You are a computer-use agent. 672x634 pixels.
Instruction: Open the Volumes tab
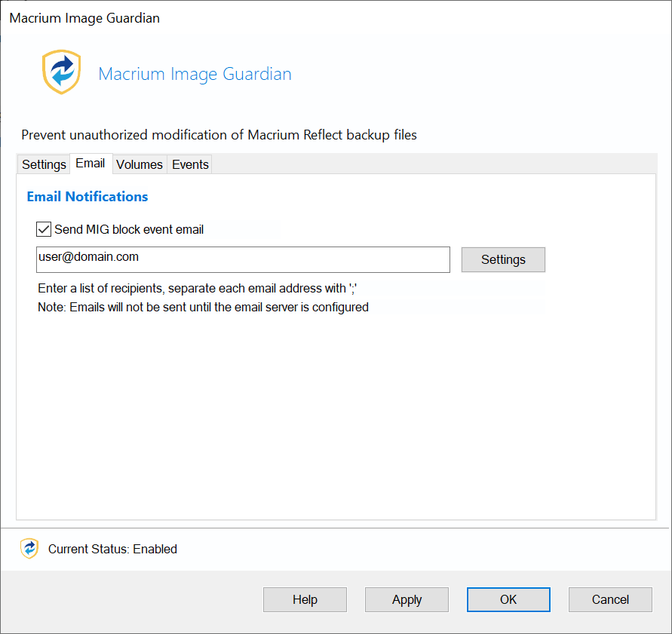tap(139, 164)
